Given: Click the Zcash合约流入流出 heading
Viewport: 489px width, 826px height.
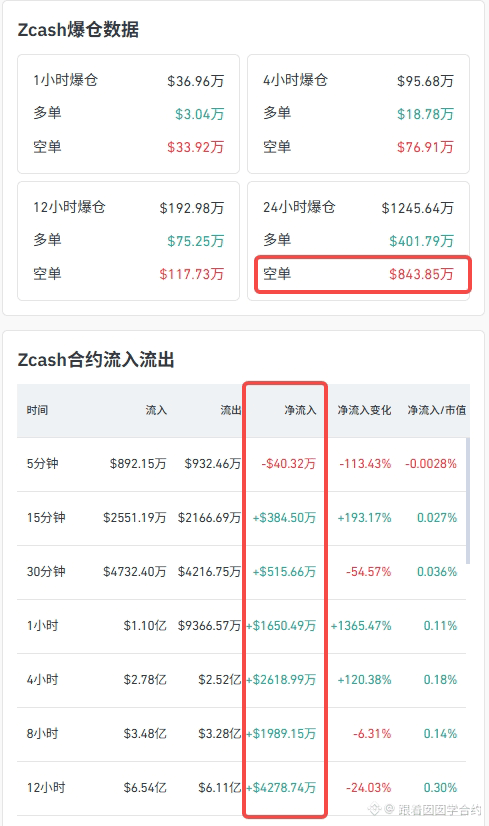Looking at the screenshot, I should (96, 360).
